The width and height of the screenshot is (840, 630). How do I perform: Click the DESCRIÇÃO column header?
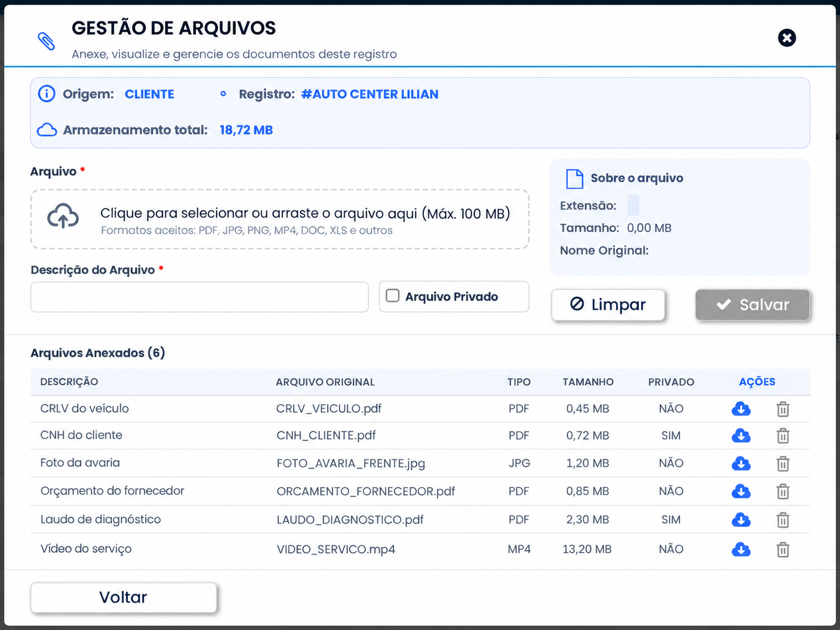tap(69, 382)
